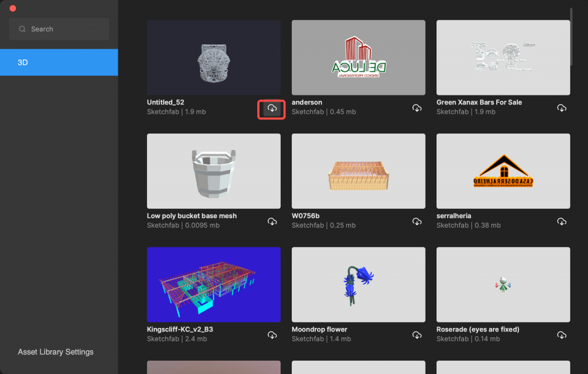Download the Untitled_52 model
This screenshot has height=374, width=588.
pos(272,109)
